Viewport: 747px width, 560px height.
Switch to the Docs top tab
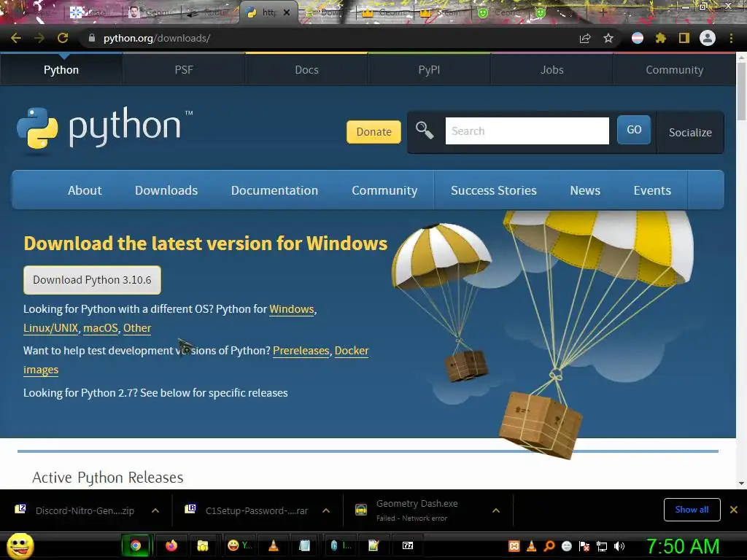(306, 69)
